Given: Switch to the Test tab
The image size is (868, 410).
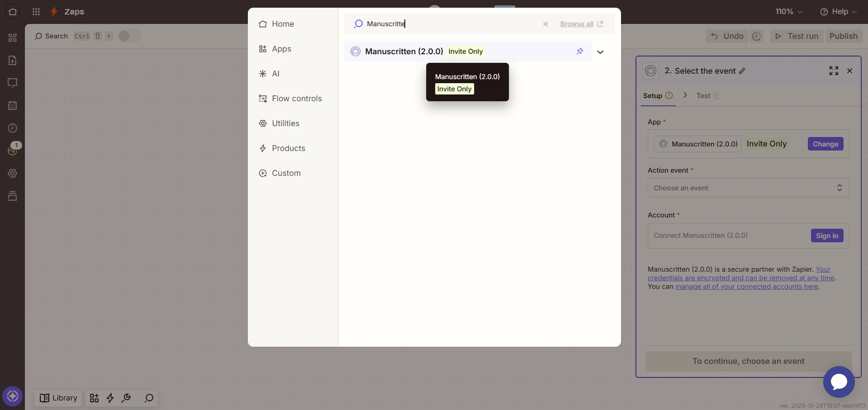Looking at the screenshot, I should 704,95.
